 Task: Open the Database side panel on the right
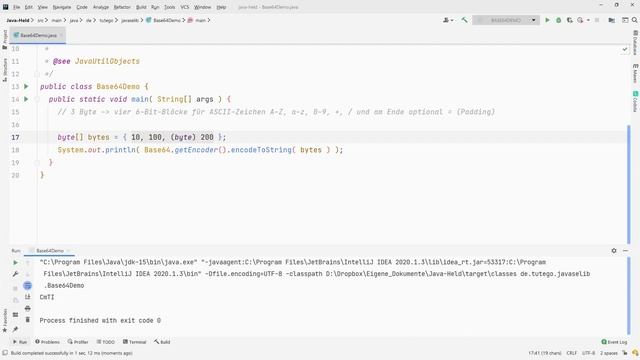[636, 42]
